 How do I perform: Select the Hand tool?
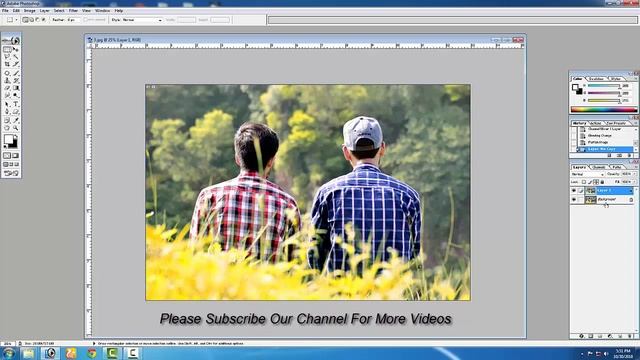(7, 128)
